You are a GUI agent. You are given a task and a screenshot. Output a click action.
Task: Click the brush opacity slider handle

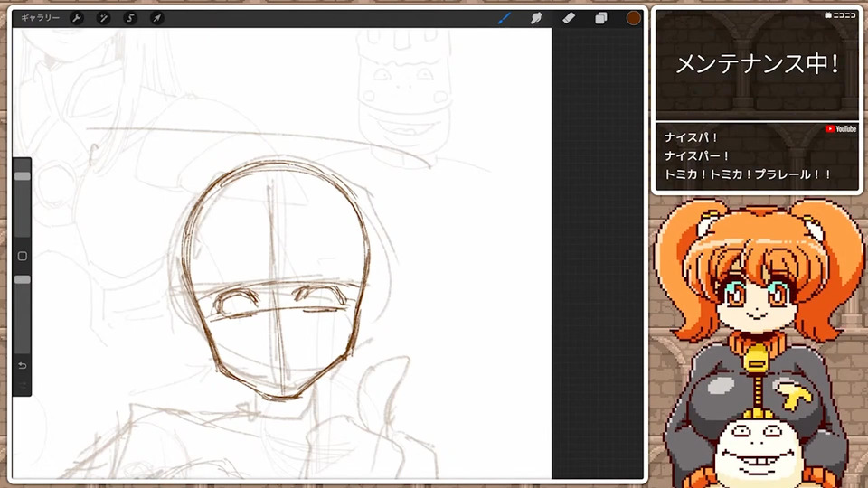point(23,280)
